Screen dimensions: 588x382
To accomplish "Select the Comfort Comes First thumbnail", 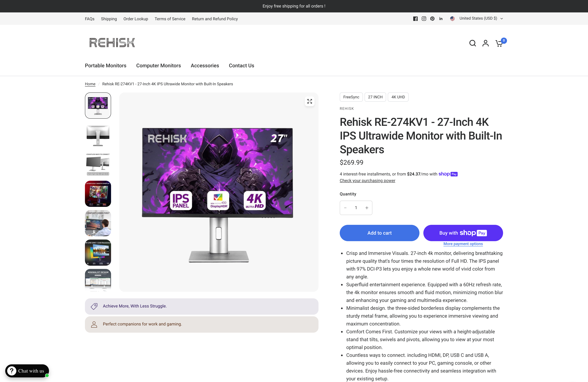I will pyautogui.click(x=98, y=223).
